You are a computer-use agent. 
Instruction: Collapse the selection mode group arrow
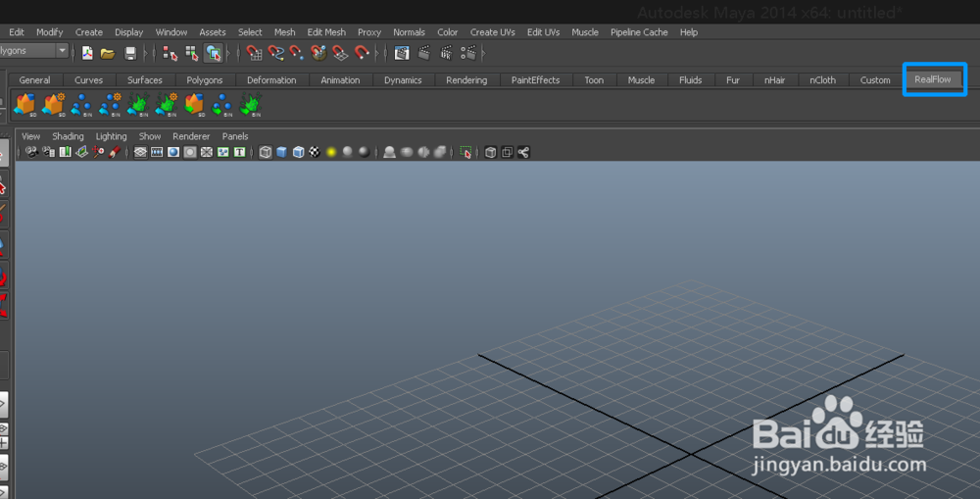pos(228,53)
